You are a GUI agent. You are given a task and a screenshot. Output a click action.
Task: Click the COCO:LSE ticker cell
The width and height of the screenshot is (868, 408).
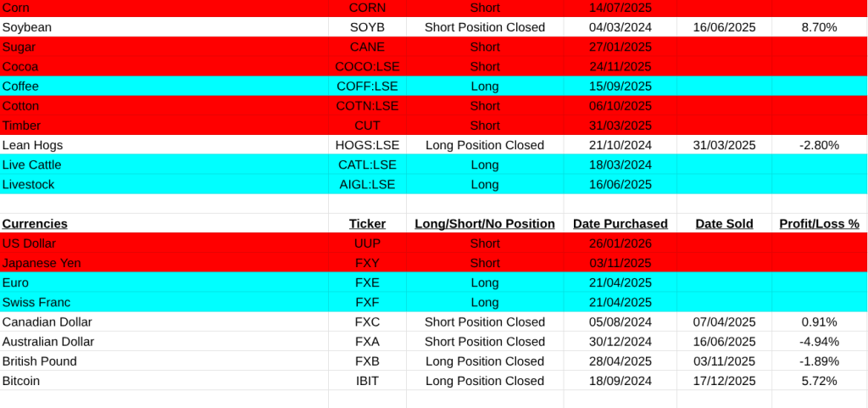[367, 66]
